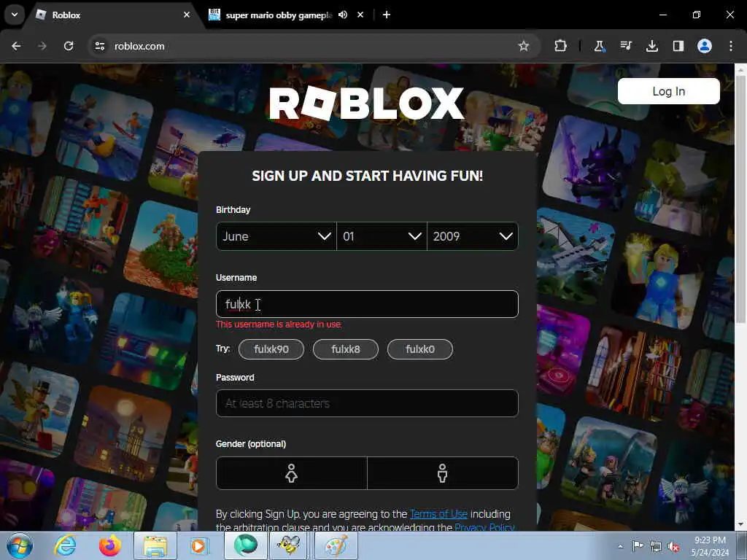Open the Terms of Use link
This screenshot has height=560, width=747.
tap(438, 514)
